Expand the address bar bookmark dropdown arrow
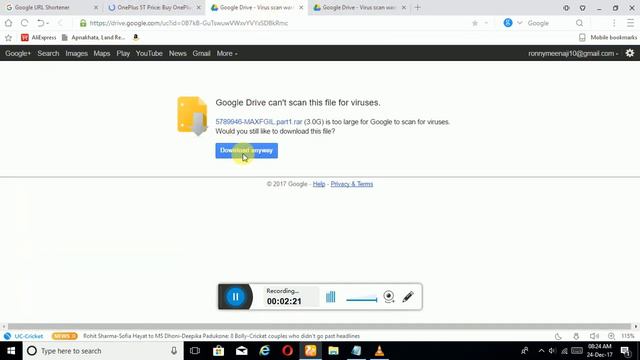 pyautogui.click(x=486, y=23)
